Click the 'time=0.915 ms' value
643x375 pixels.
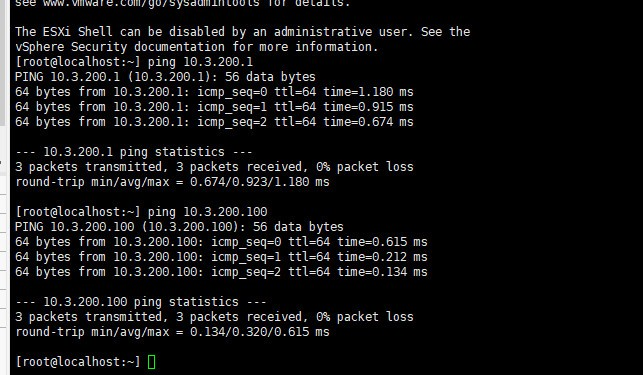click(x=368, y=107)
